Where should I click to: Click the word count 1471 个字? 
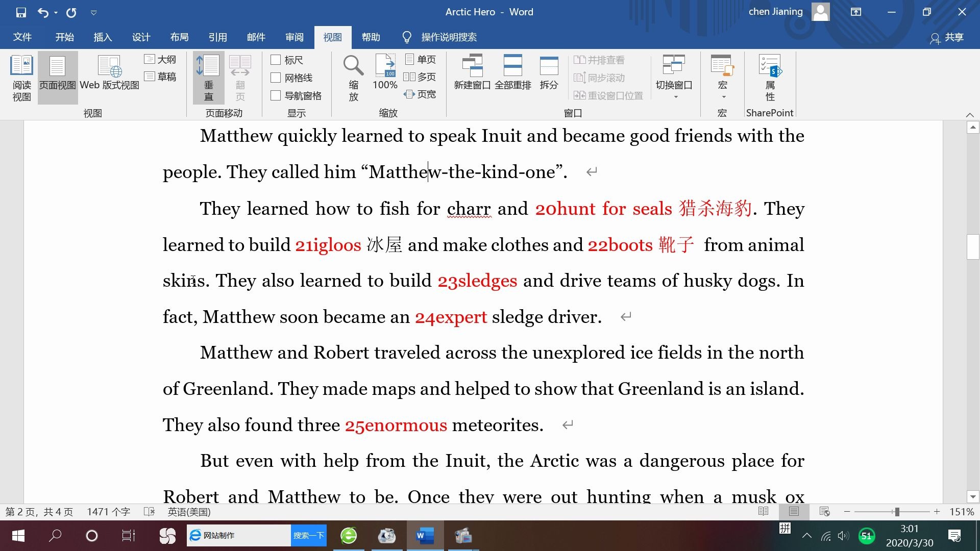(109, 512)
